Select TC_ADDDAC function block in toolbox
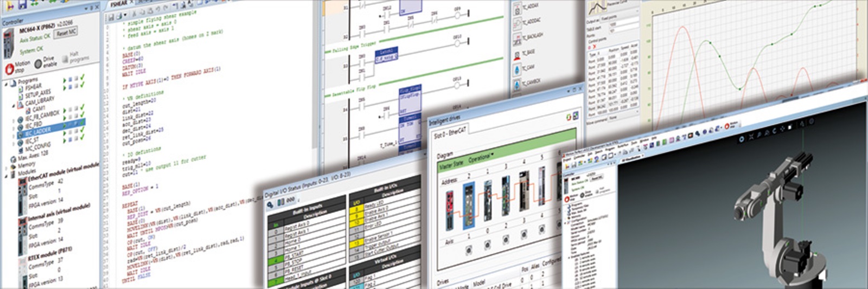 [527, 22]
